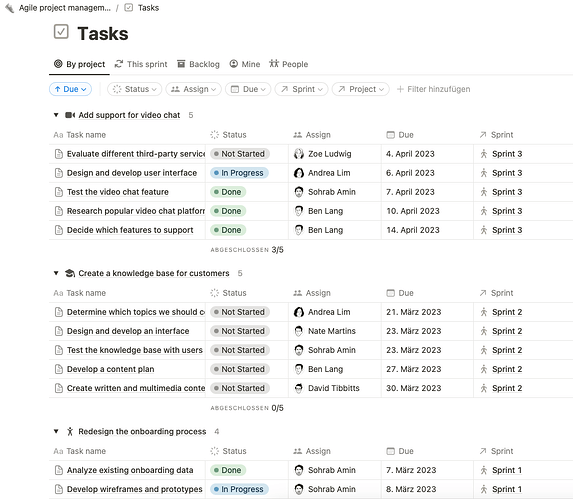Click the graduation cap icon of knowledge base project
Viewport: 573px width, 499px height.
tap(70, 273)
